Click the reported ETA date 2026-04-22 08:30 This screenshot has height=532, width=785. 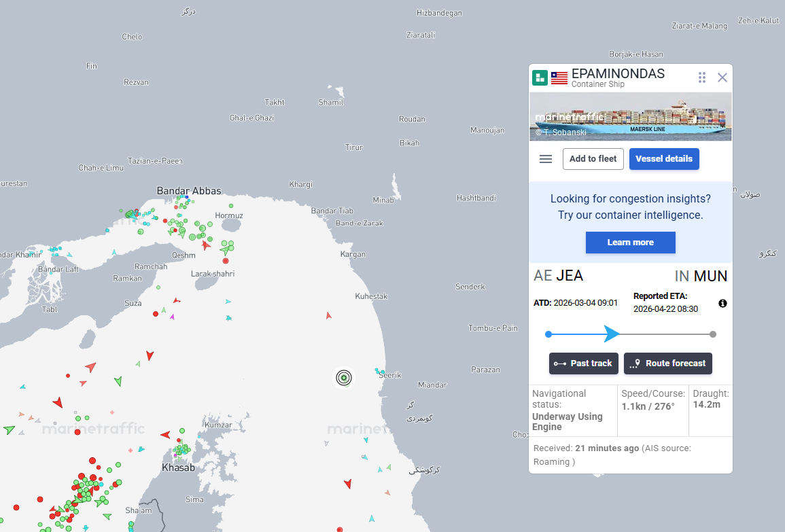(x=665, y=308)
